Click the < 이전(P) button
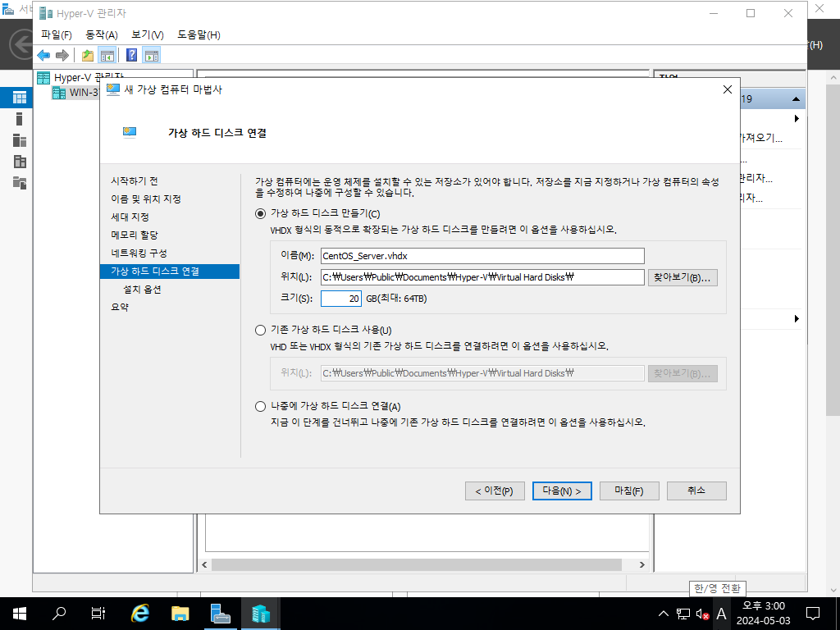 tap(495, 491)
